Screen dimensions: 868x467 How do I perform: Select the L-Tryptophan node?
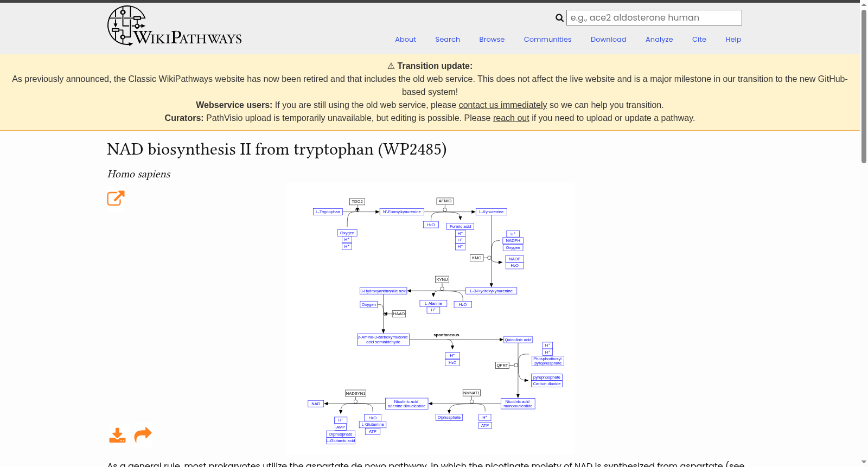(x=328, y=212)
